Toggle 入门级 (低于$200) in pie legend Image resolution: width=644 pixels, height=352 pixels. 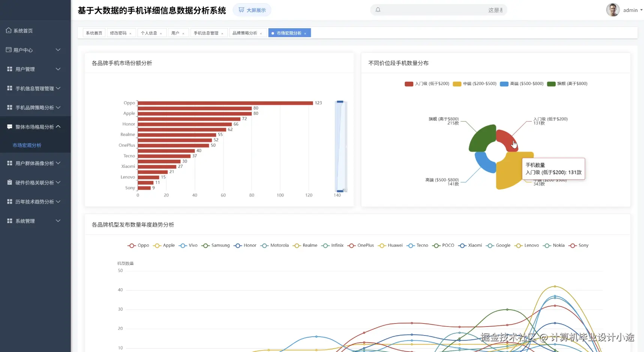(427, 84)
